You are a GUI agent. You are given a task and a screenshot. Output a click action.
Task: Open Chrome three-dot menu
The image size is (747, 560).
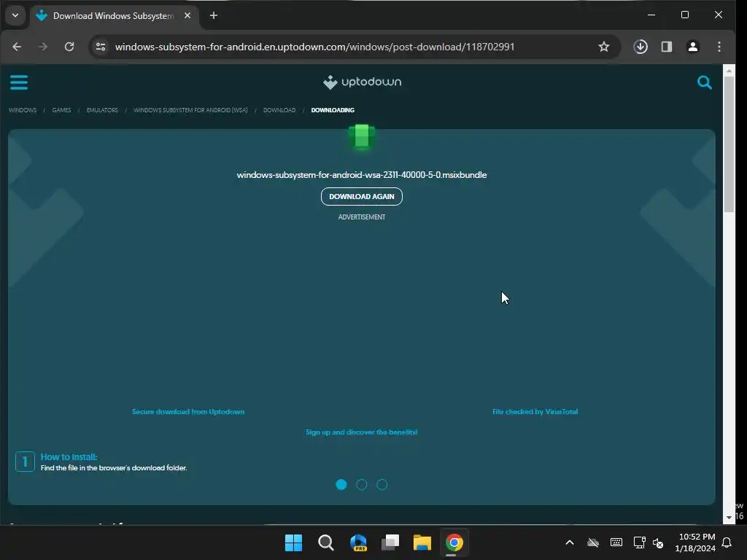[719, 47]
